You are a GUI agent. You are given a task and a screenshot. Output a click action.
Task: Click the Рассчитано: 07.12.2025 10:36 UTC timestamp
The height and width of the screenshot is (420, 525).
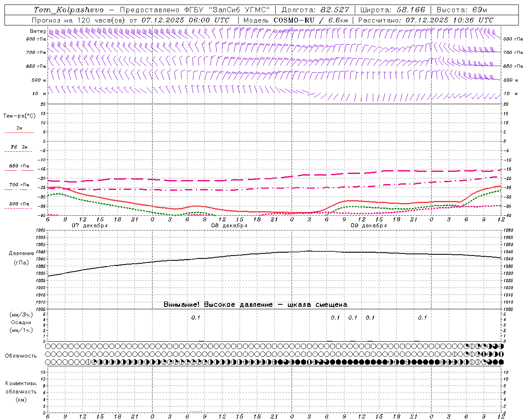[426, 20]
